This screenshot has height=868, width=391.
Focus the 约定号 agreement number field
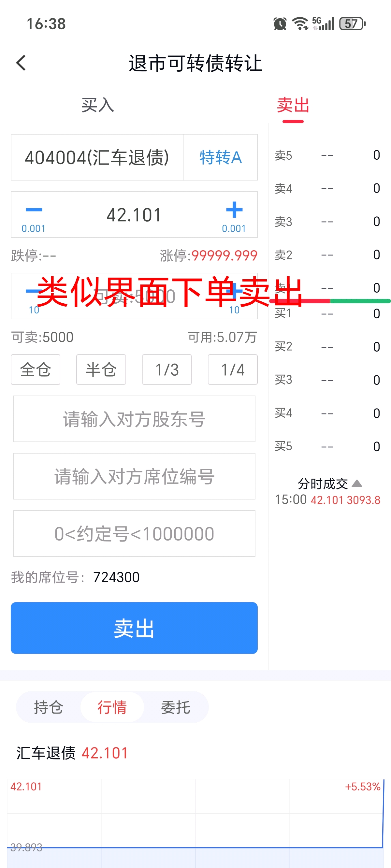click(134, 533)
